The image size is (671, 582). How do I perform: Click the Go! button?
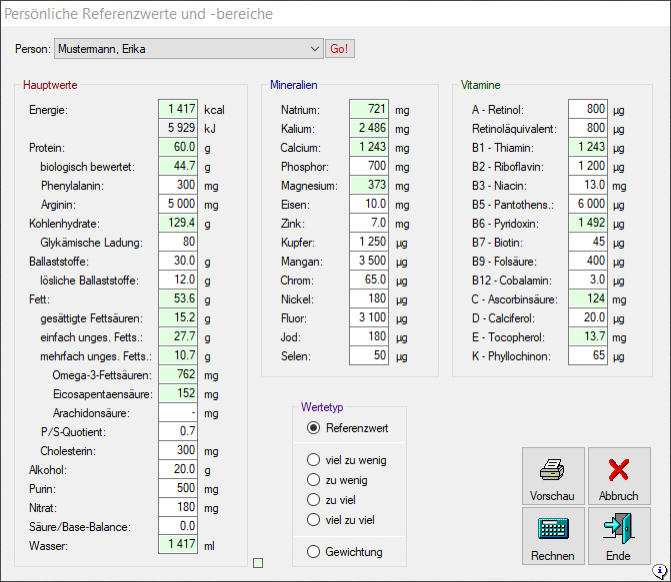click(x=340, y=49)
